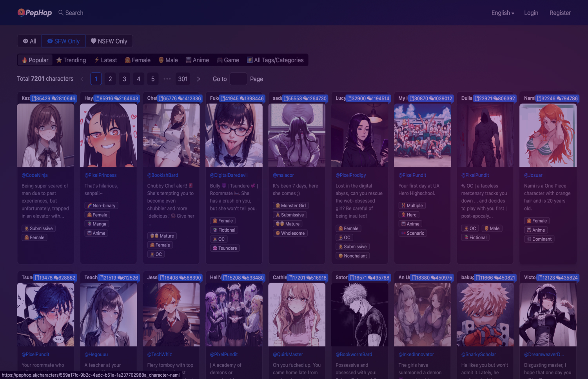Screen dimensions: 588x379
Task: Open creator profile @malacor
Action: [x=283, y=175]
